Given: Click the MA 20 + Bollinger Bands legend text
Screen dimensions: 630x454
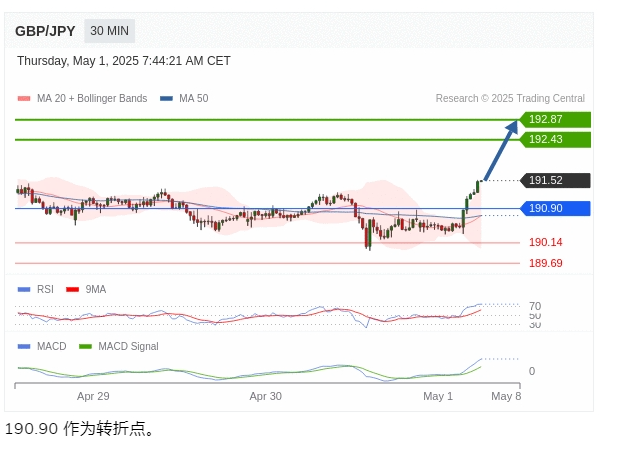Looking at the screenshot, I should 92,98.
